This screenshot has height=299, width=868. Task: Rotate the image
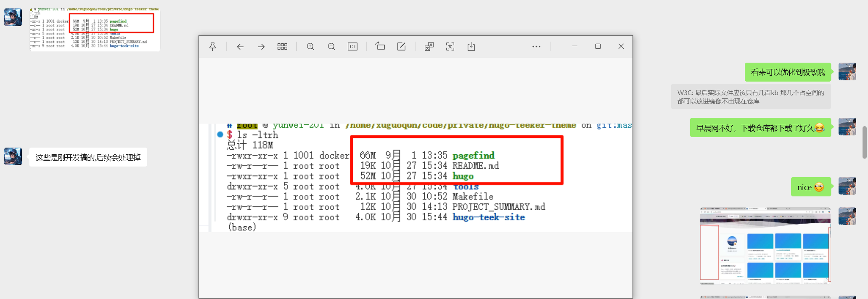point(380,47)
